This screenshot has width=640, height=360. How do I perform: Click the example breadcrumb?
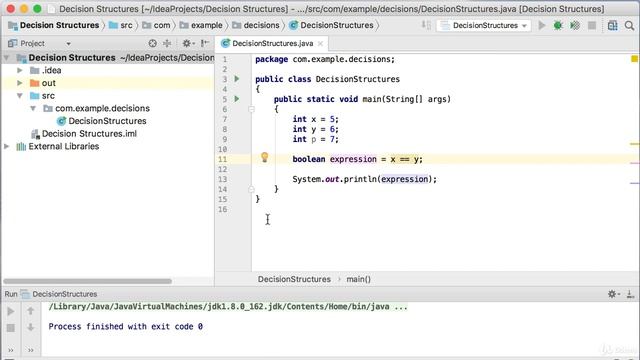click(202, 25)
